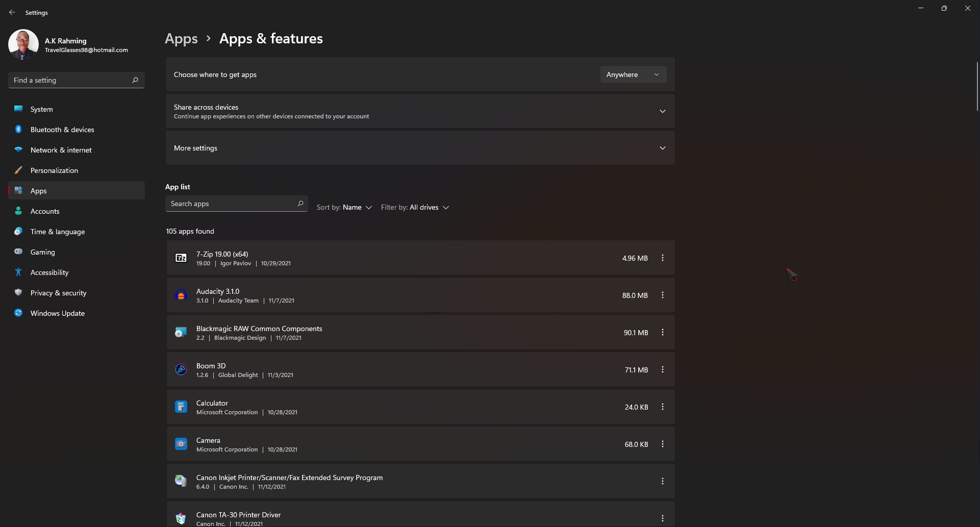Viewport: 980px width, 527px height.
Task: Click the back arrow in Settings title bar
Action: (x=12, y=12)
